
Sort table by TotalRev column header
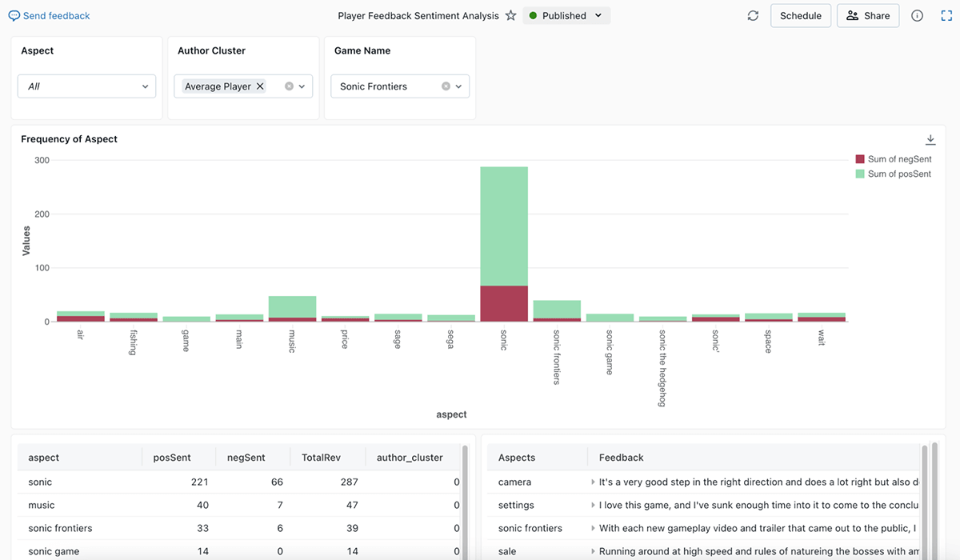point(322,458)
